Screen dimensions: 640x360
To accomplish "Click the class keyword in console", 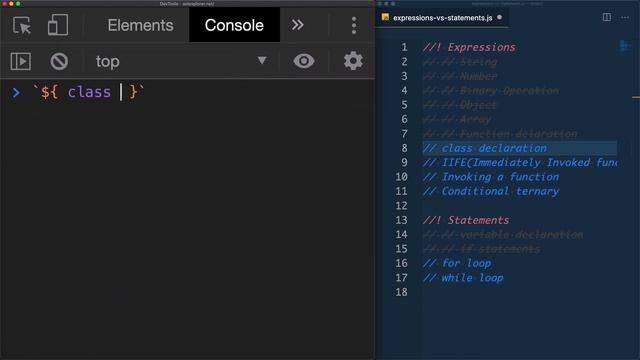I will tap(89, 92).
